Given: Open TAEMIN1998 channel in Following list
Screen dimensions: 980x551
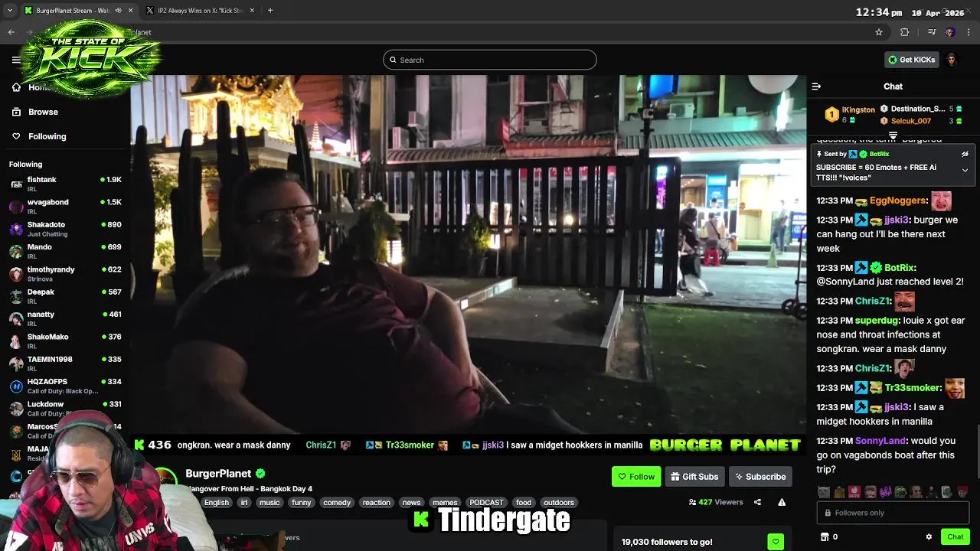Looking at the screenshot, I should point(65,364).
